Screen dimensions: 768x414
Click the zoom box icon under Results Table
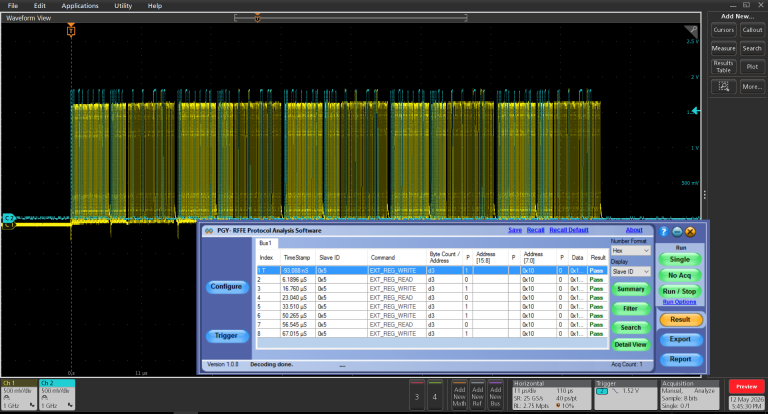tap(723, 87)
